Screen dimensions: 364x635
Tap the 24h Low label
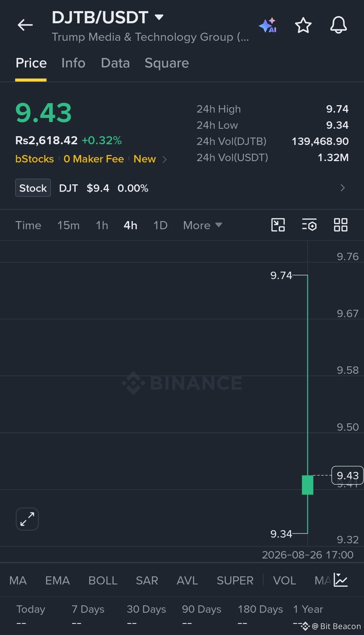217,125
